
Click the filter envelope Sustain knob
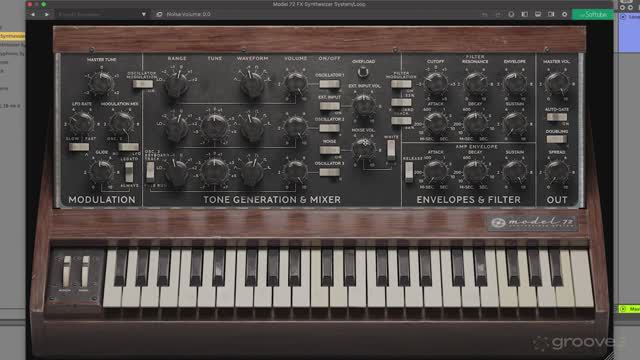(515, 123)
